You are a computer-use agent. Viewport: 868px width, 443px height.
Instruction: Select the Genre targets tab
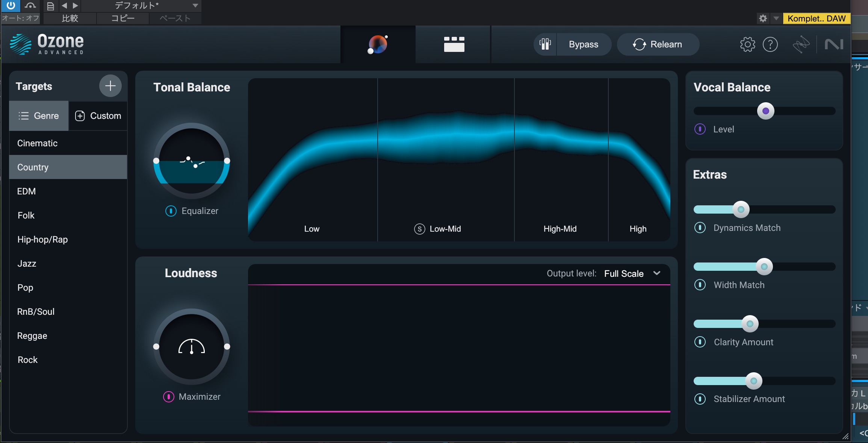39,116
